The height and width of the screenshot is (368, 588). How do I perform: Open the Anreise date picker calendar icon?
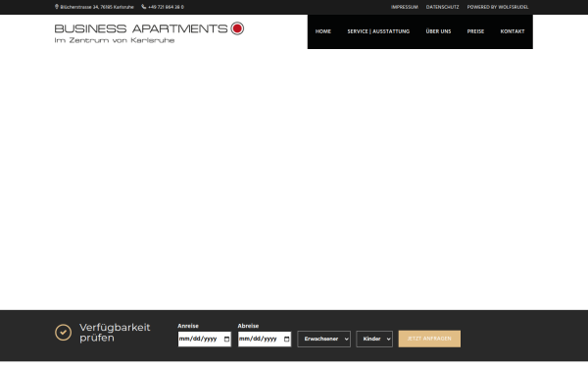pos(226,340)
